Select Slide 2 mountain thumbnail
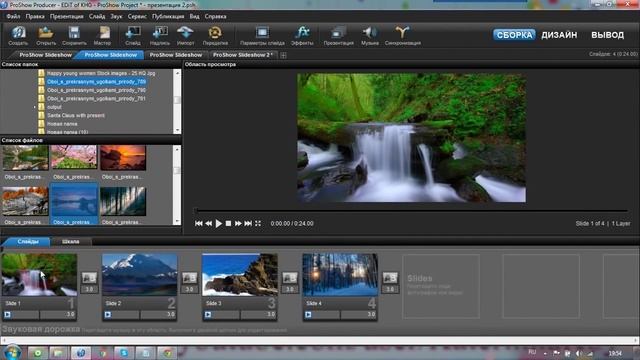Viewport: 640px width, 360px height. [140, 274]
